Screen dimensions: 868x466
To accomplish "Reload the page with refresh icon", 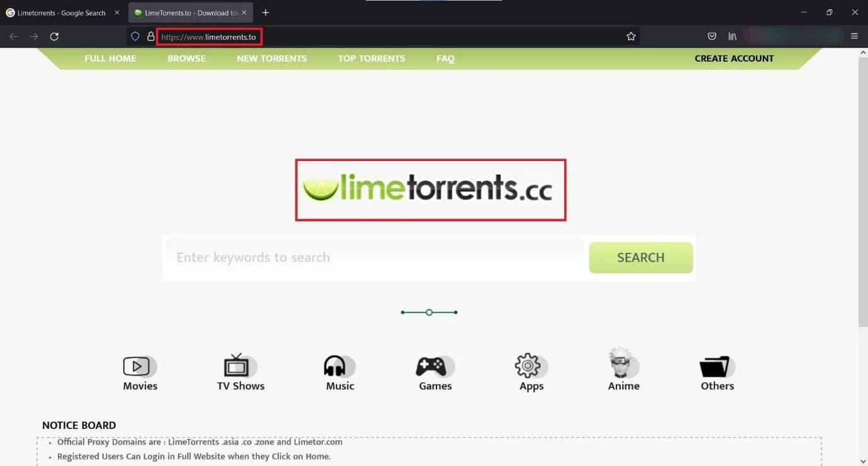I will (x=55, y=36).
